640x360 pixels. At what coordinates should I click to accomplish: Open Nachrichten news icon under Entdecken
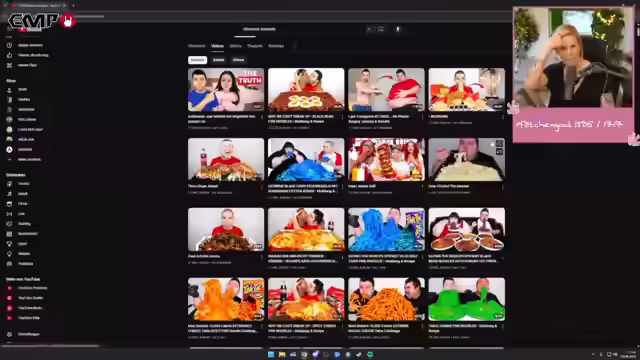[x=9, y=234]
